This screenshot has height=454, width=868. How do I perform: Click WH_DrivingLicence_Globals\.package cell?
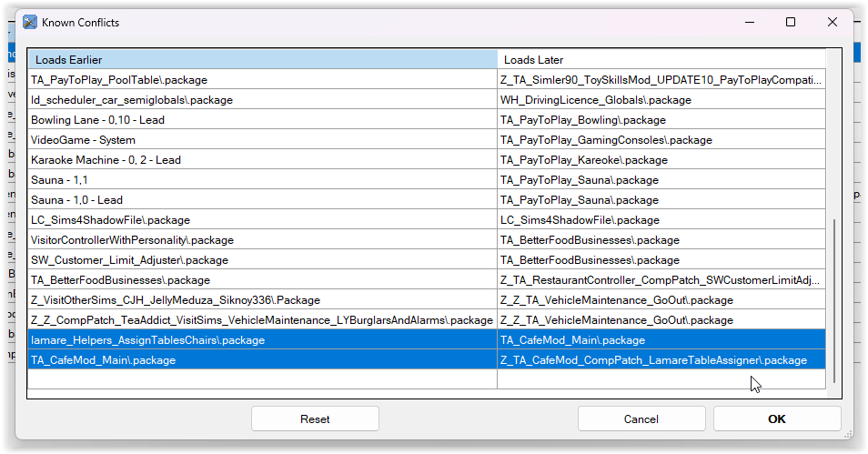(596, 100)
